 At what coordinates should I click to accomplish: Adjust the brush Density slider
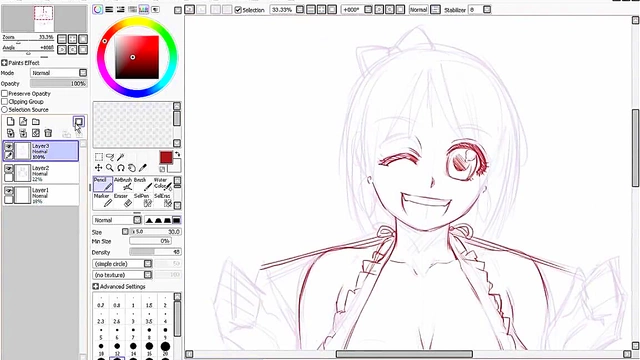pyautogui.click(x=156, y=252)
